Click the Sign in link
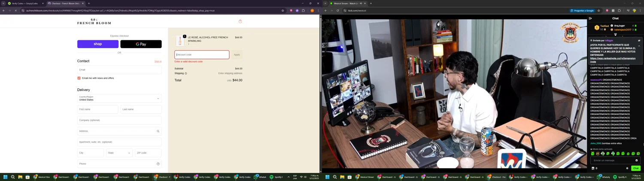The height and width of the screenshot is (181, 644). (158, 61)
